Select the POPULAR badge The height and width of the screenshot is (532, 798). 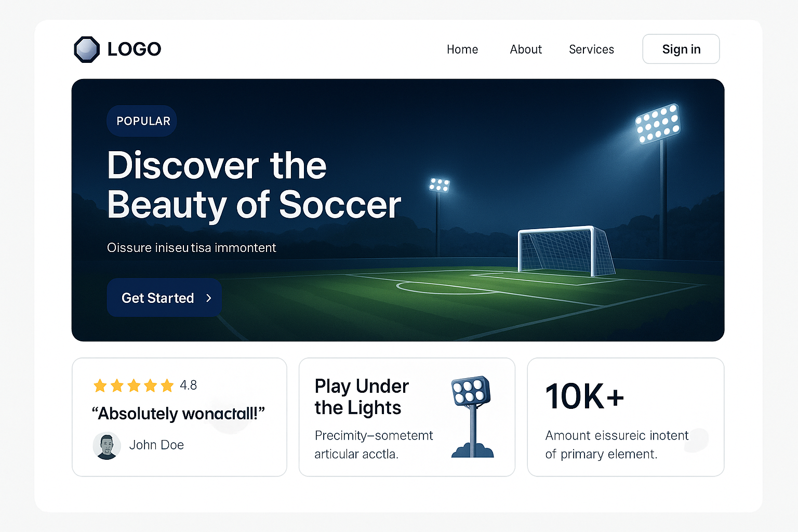pyautogui.click(x=142, y=121)
